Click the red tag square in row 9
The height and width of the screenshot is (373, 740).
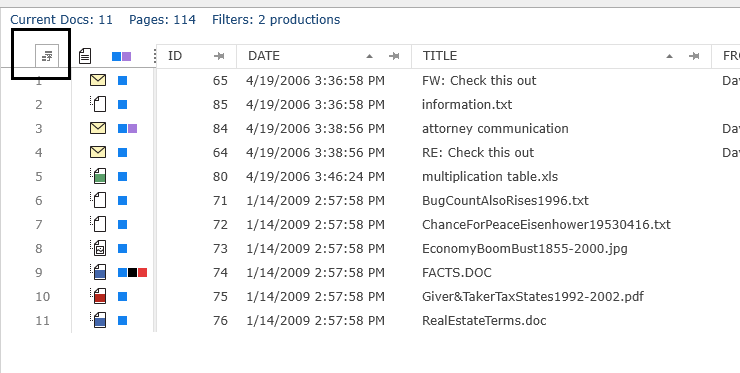coord(143,272)
